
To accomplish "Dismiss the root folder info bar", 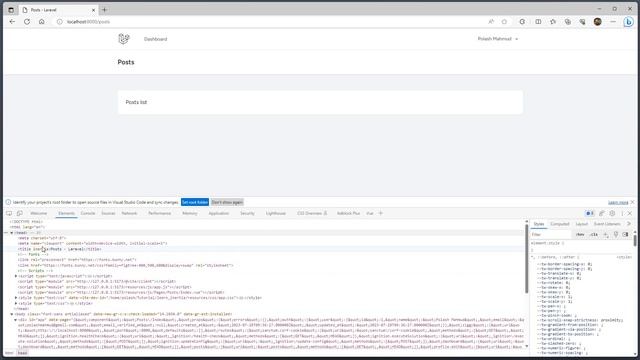I will [x=633, y=202].
